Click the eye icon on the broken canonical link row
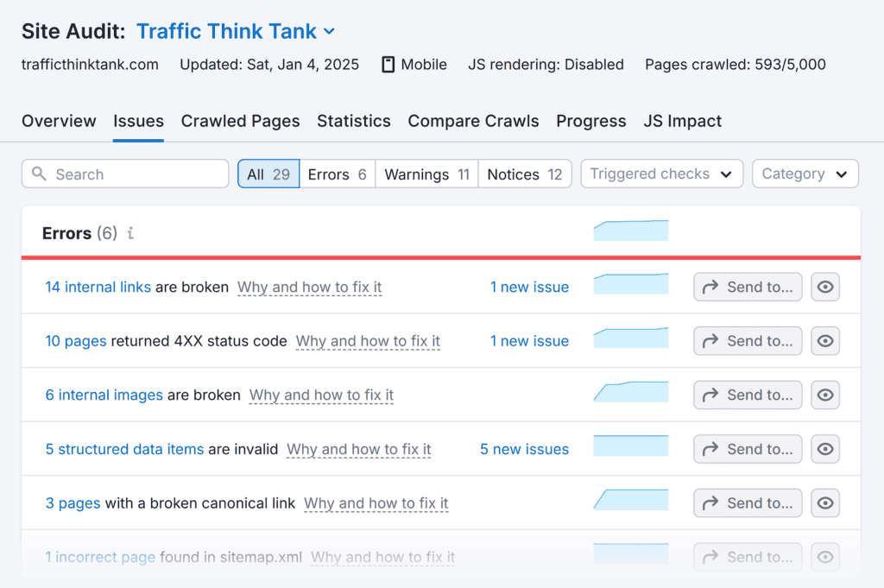This screenshot has height=588, width=884. (824, 503)
